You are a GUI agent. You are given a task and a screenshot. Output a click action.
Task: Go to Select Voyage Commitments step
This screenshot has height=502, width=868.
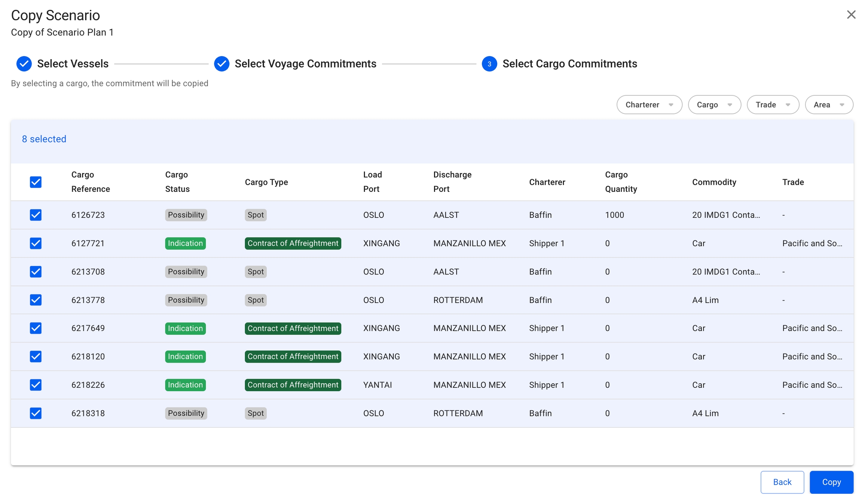(x=305, y=64)
